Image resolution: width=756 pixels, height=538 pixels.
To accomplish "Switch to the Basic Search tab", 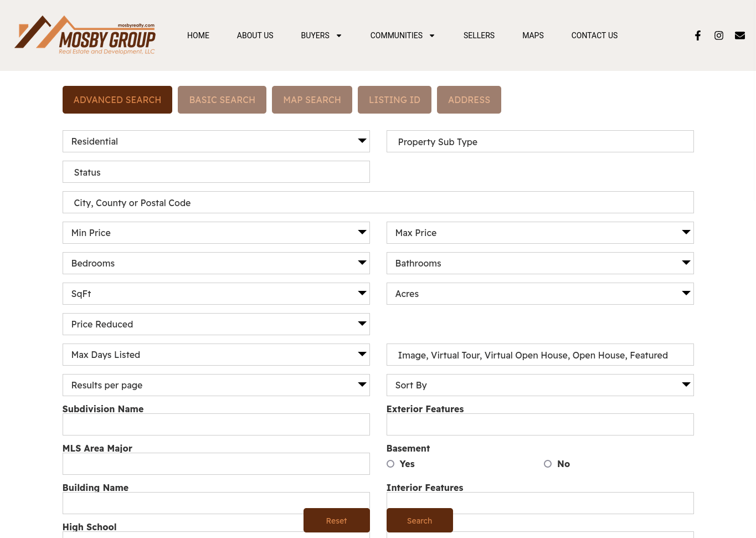I will [x=222, y=100].
